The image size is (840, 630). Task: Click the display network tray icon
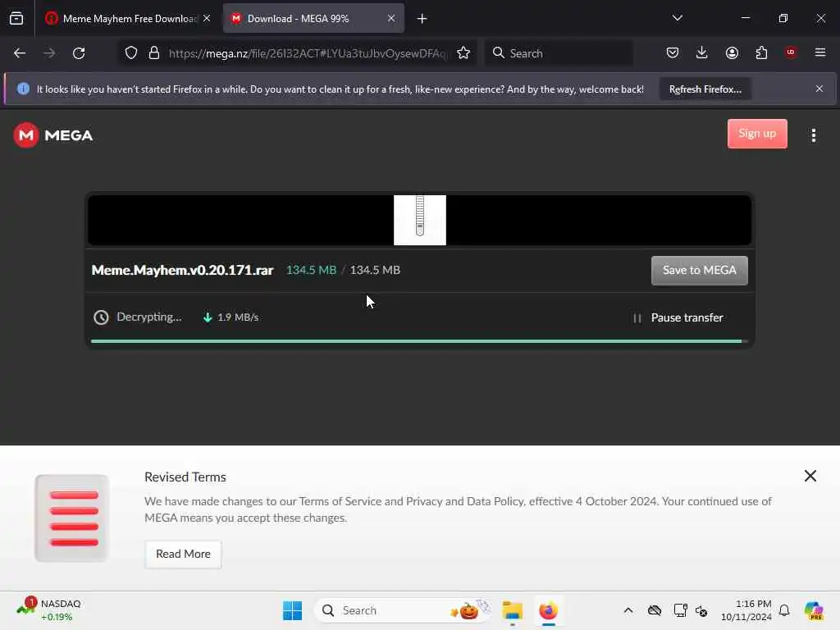point(680,610)
